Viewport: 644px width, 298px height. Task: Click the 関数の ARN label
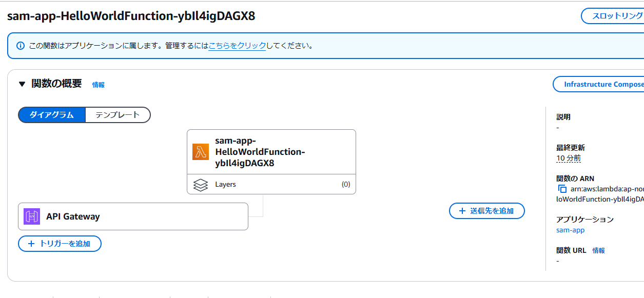575,178
